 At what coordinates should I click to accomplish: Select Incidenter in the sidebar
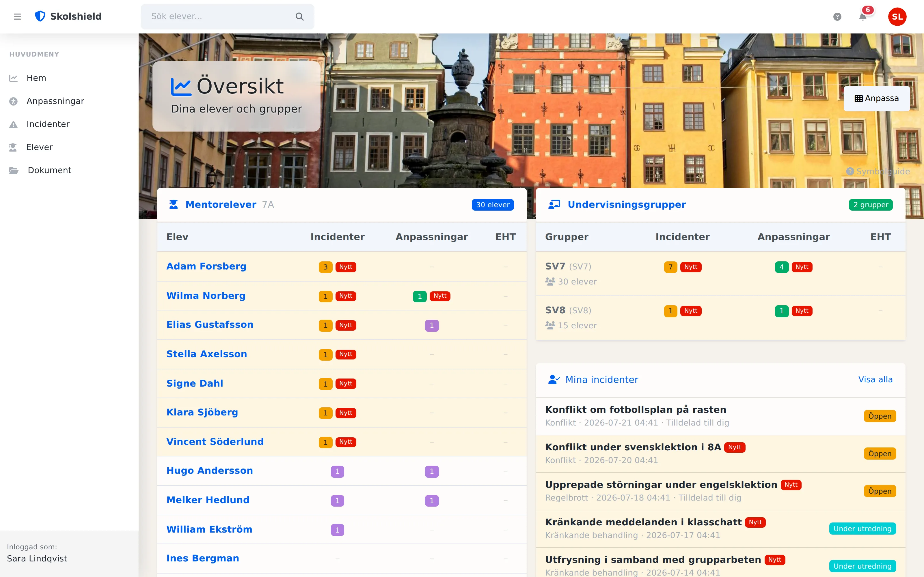pos(48,124)
